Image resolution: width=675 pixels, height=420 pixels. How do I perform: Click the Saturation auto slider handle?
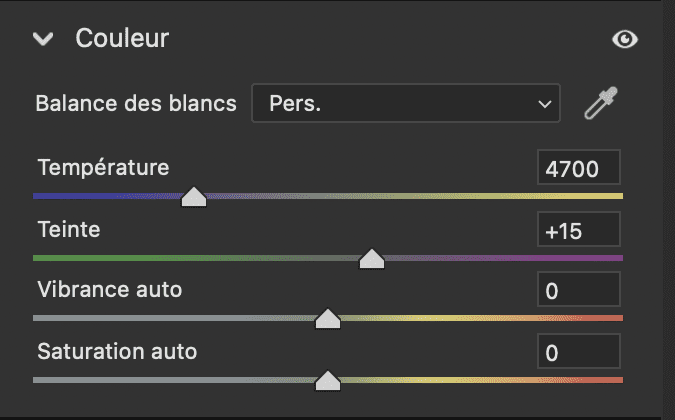pyautogui.click(x=327, y=380)
